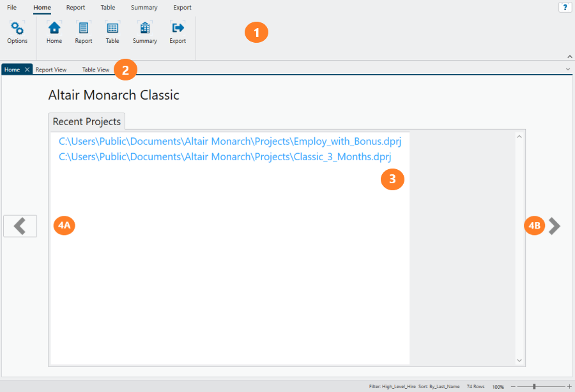Click scroll up arrow in Recent Projects

tap(519, 137)
